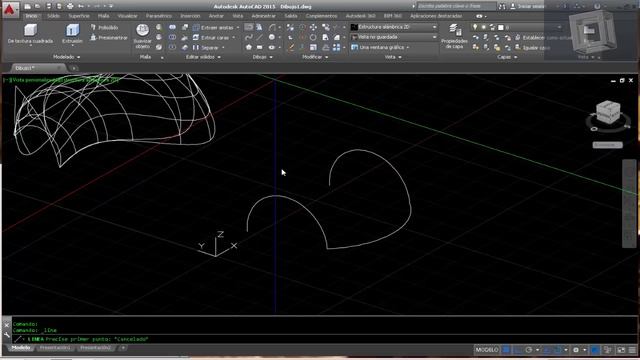The width and height of the screenshot is (640, 360).
Task: Open the Visualizar ribbon tab
Action: (x=127, y=16)
